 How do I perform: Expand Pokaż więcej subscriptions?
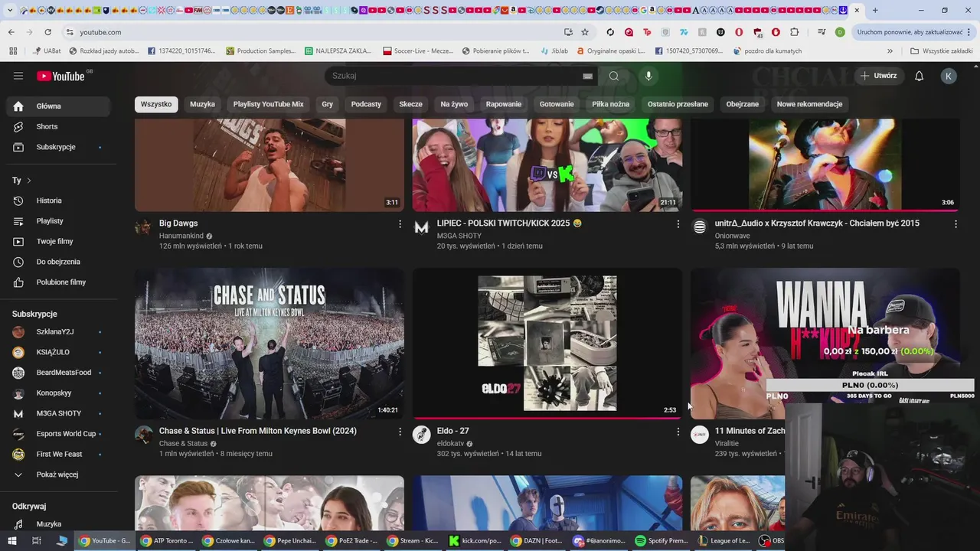(59, 474)
